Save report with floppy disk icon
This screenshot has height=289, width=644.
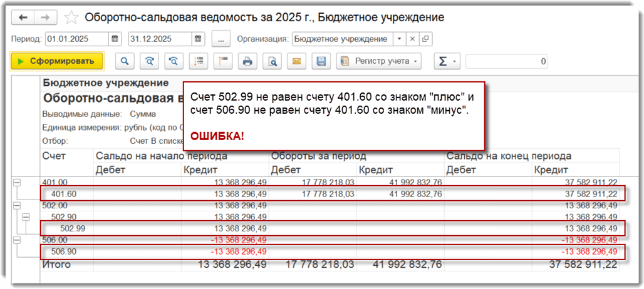[321, 61]
